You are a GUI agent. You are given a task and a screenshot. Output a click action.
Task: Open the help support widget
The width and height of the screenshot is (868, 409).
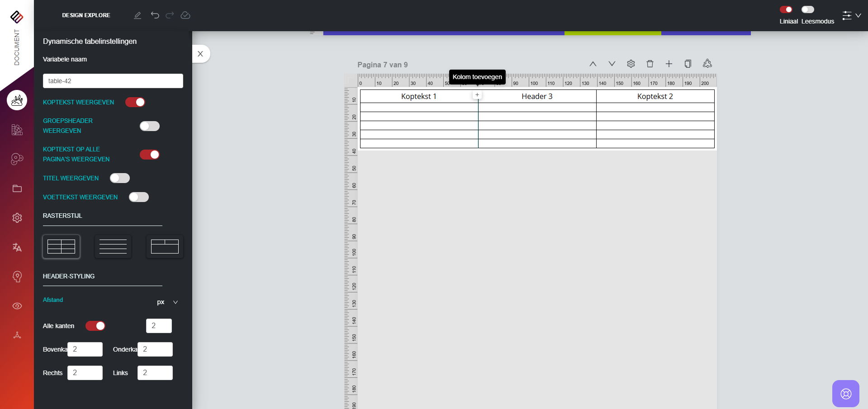click(x=845, y=393)
